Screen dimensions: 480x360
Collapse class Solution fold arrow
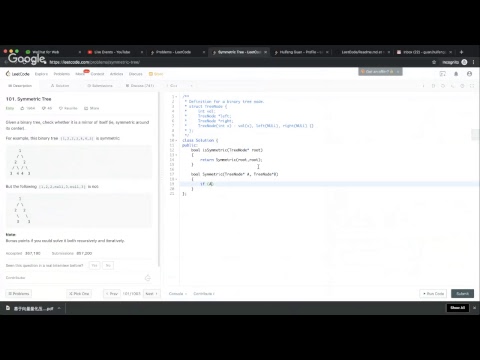tap(176, 140)
